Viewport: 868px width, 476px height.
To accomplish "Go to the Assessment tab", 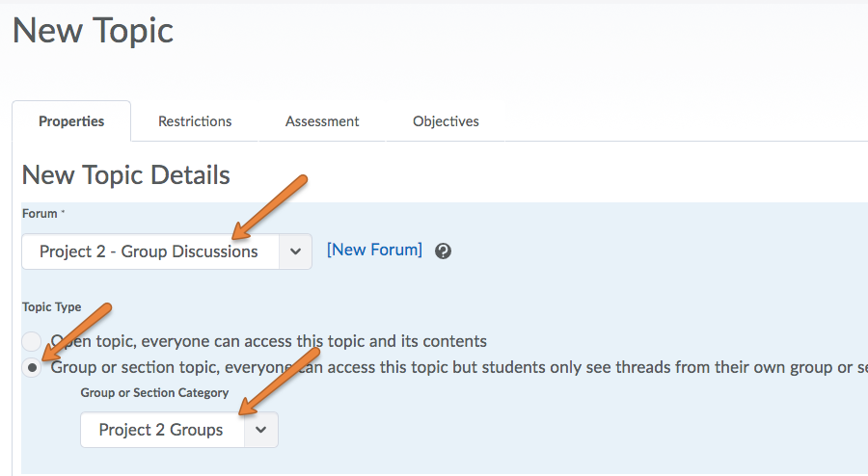I will [x=322, y=121].
